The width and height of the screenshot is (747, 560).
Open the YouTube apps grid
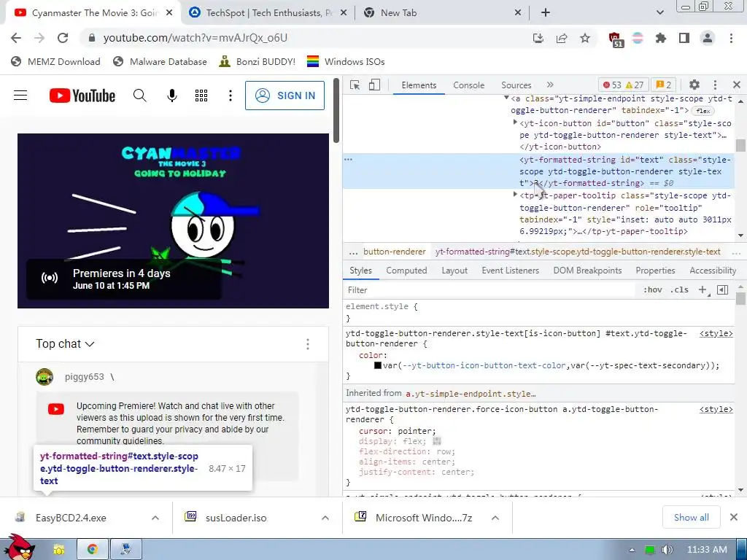(201, 96)
